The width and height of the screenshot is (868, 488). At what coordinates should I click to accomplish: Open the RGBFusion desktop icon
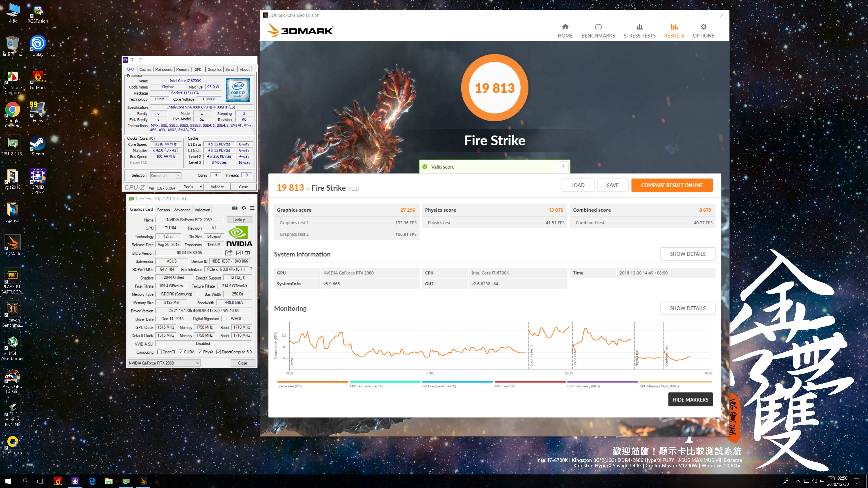click(x=38, y=14)
